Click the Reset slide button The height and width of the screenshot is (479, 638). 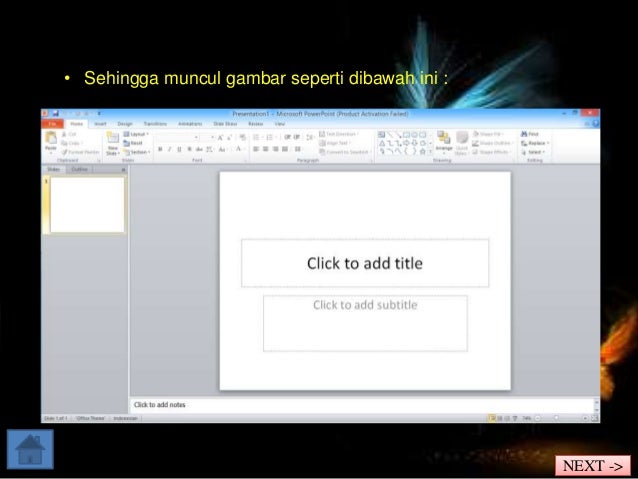(x=133, y=143)
